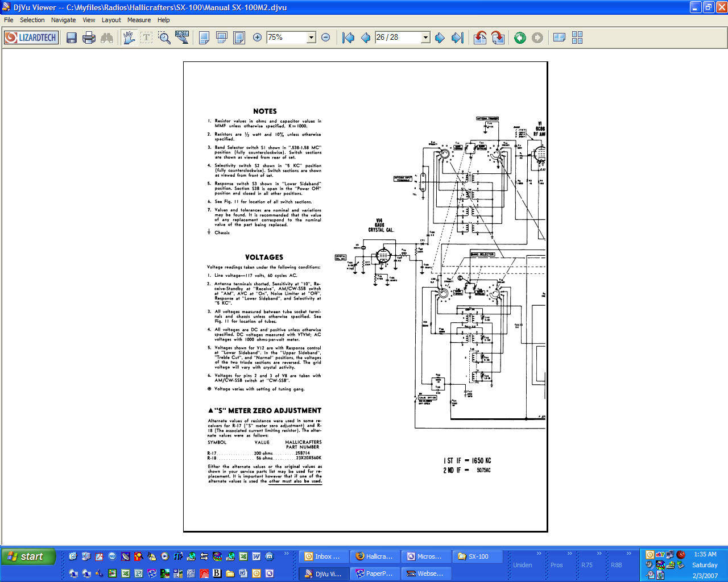Zoom out with the minus circle
Screen dimensions: 728x582
(x=325, y=38)
